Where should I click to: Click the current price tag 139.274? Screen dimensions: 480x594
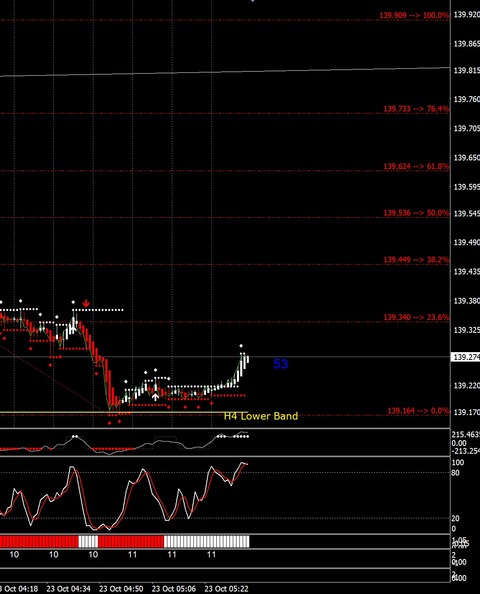pos(466,357)
